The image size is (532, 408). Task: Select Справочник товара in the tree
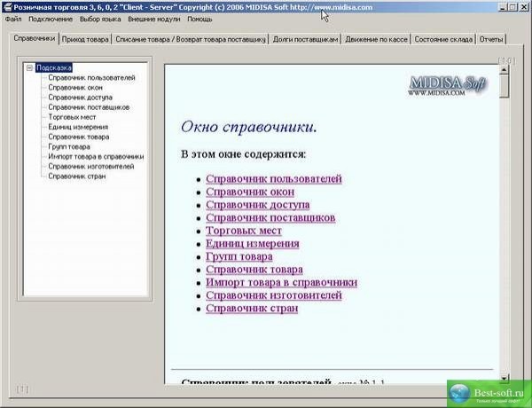click(x=79, y=137)
